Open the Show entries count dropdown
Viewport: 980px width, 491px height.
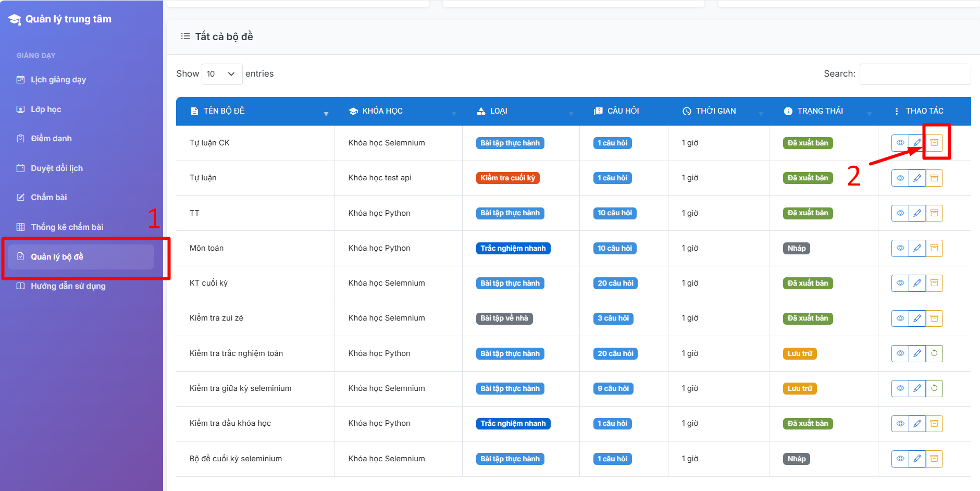(221, 74)
